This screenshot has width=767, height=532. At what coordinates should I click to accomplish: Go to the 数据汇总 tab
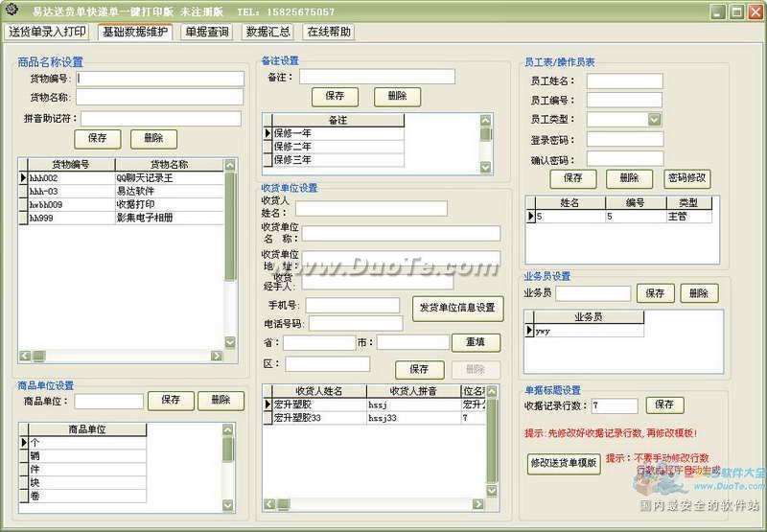click(x=268, y=32)
